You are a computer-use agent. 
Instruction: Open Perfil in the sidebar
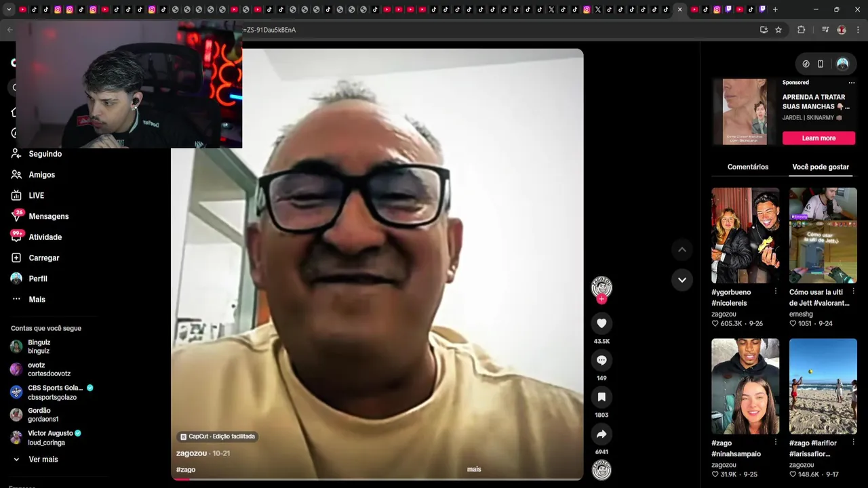pyautogui.click(x=38, y=279)
